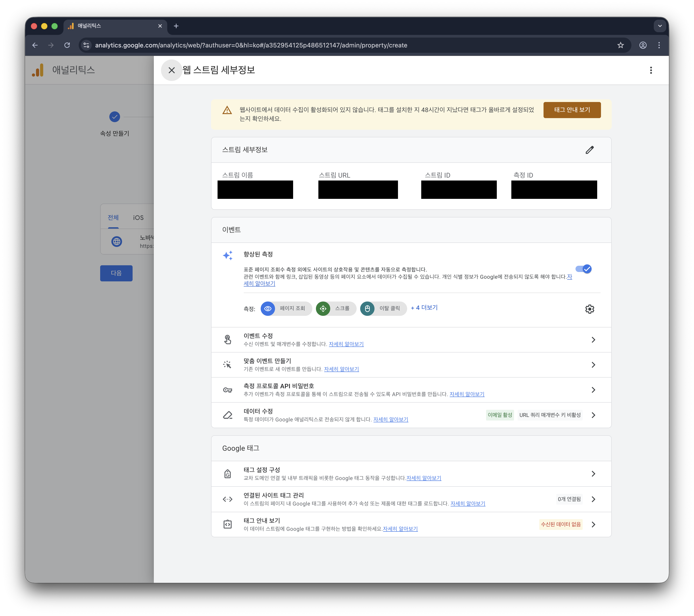Click the blue 다음 button
The width and height of the screenshot is (694, 616).
(x=116, y=273)
